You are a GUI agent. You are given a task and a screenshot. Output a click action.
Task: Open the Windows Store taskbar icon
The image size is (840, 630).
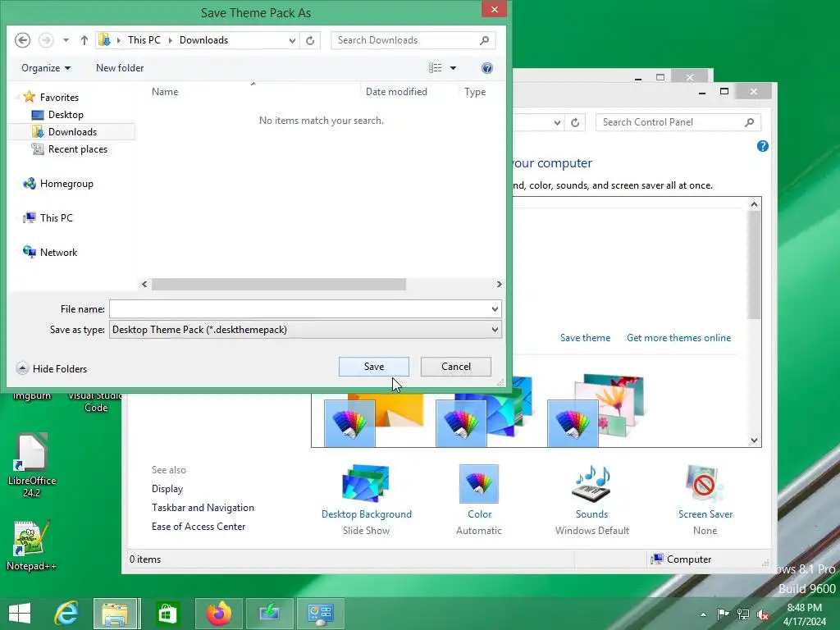click(x=167, y=614)
